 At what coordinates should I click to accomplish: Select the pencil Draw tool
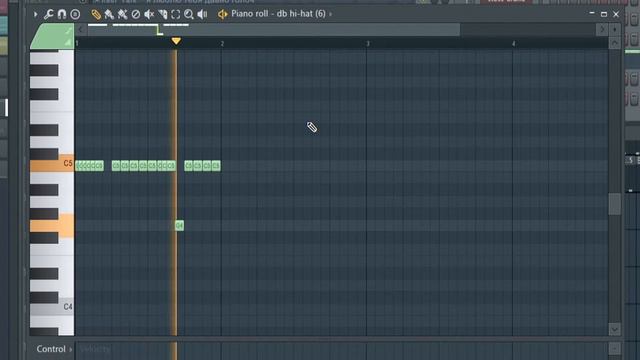point(96,14)
